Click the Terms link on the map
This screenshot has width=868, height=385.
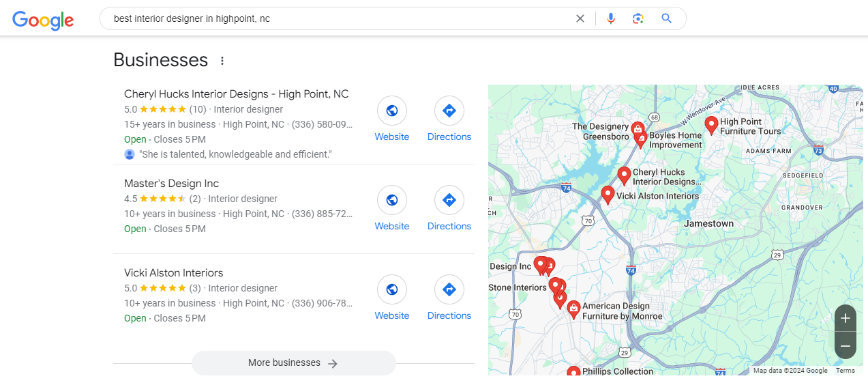point(845,371)
